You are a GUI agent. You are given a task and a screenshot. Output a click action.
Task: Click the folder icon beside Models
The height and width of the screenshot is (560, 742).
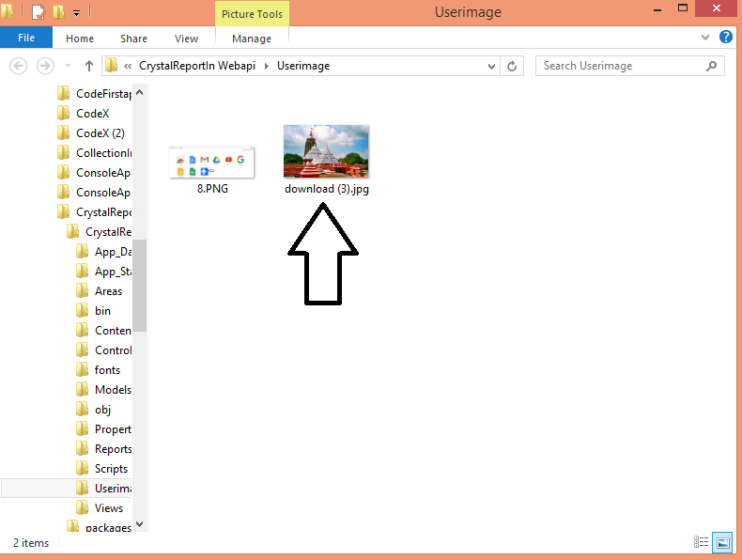83,390
